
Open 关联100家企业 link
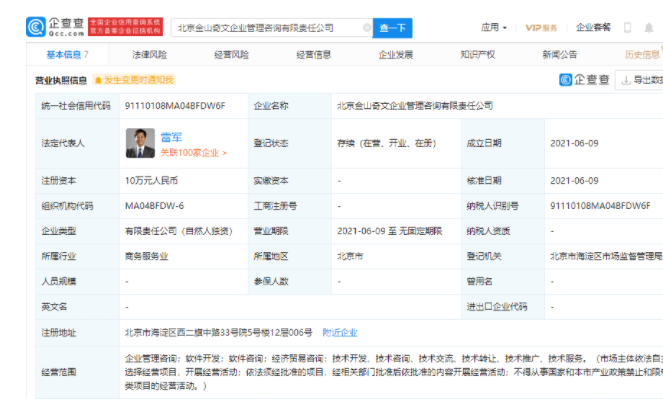pos(193,153)
